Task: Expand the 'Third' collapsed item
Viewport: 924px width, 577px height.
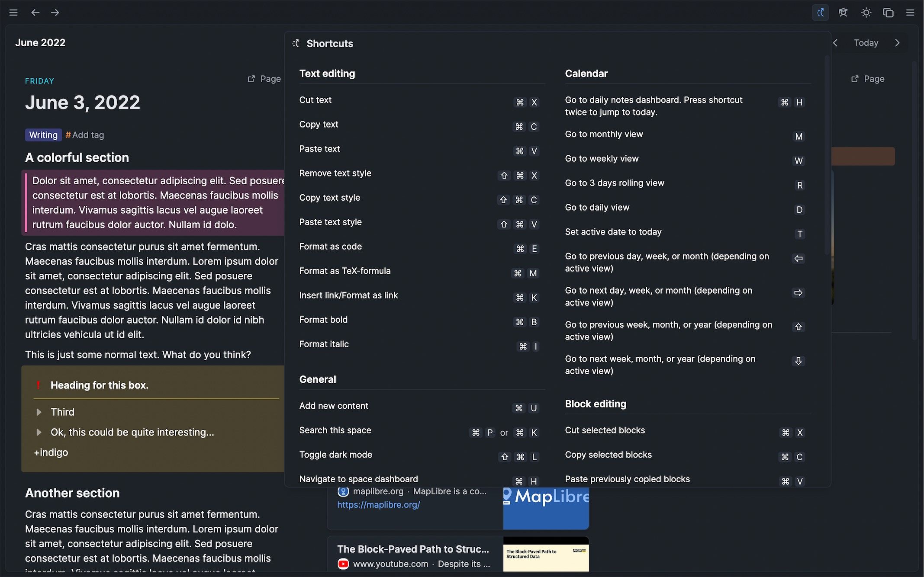Action: [x=39, y=412]
